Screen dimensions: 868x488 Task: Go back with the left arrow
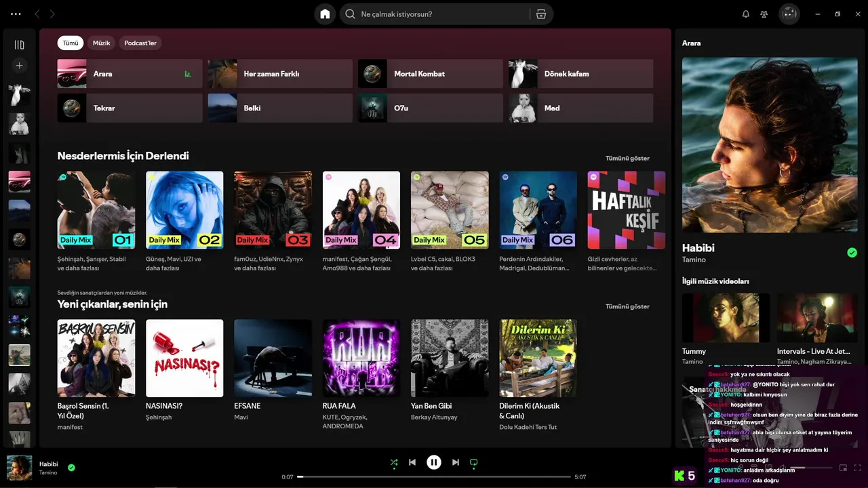click(x=37, y=14)
